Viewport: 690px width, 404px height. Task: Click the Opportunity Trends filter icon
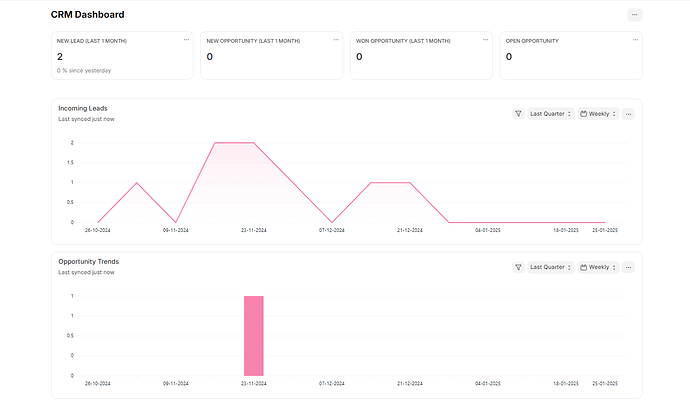(x=518, y=267)
